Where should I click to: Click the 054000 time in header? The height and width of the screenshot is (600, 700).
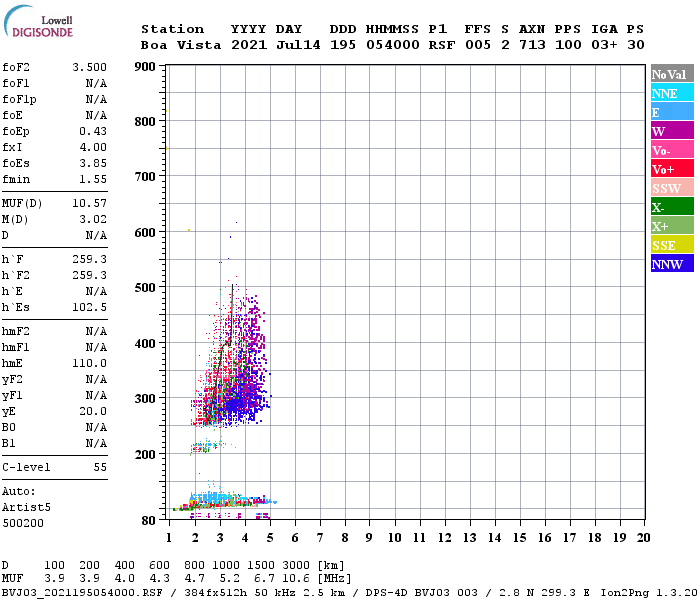click(392, 45)
